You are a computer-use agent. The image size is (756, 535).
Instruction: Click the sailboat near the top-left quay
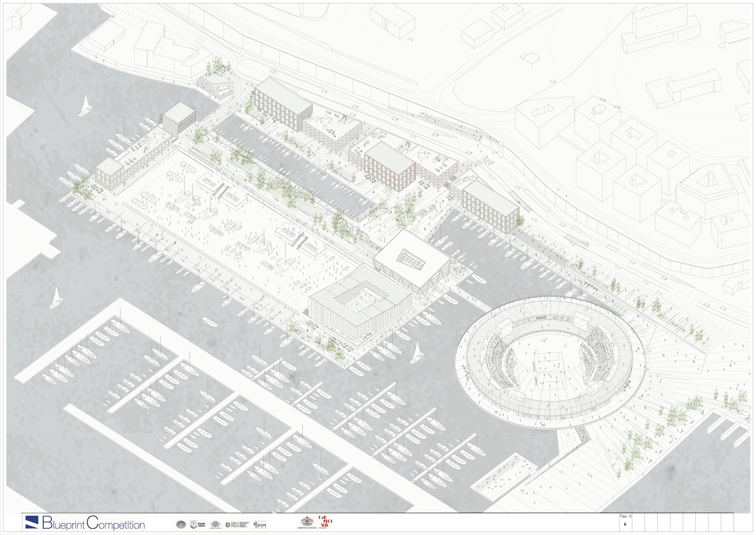click(85, 106)
